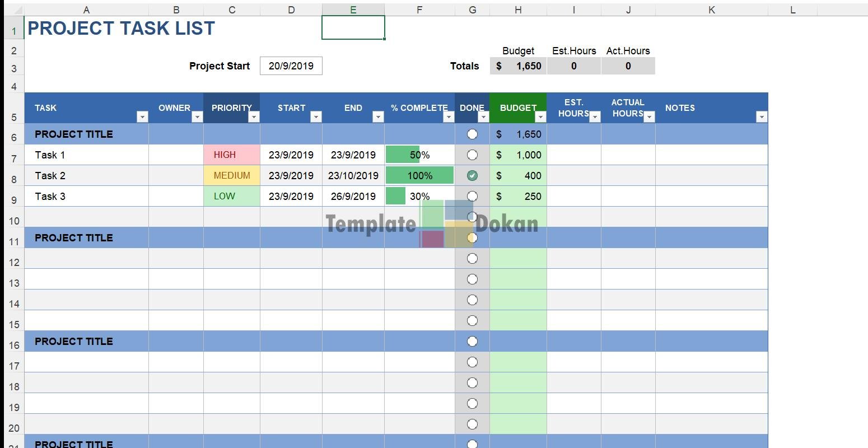Mark Task 3 as done
Viewport: 868px width, 448px height.
click(472, 196)
